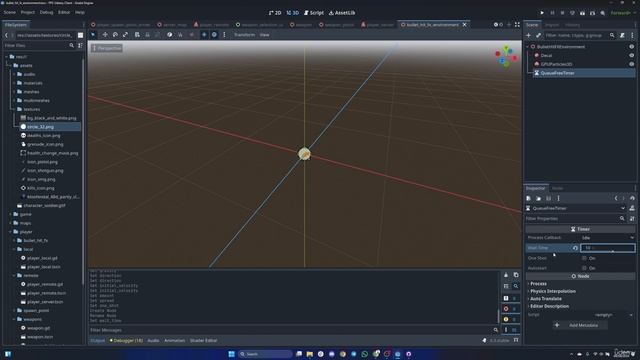Expand the Process section in Inspector
The image size is (640, 360).
point(538,284)
